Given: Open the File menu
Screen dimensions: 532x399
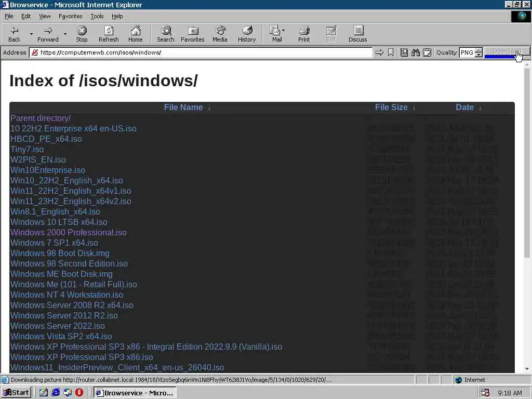Looking at the screenshot, I should (9, 16).
